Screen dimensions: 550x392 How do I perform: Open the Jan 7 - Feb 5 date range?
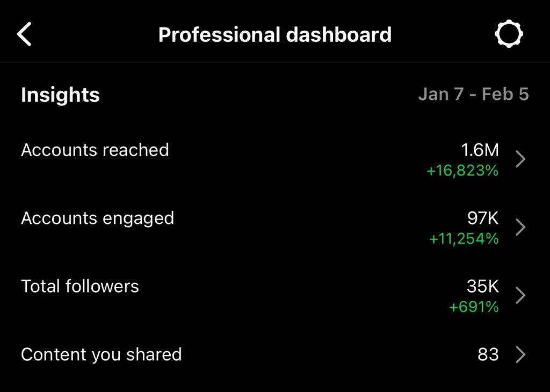click(x=473, y=95)
